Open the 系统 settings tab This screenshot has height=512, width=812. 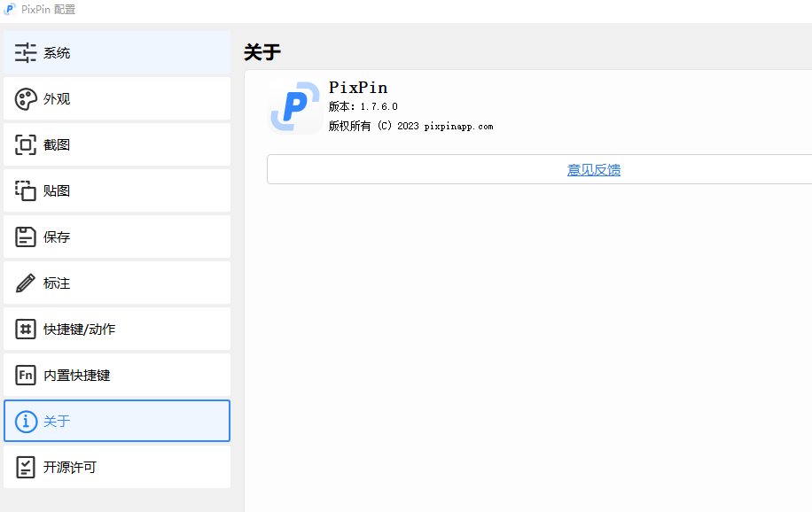tap(117, 53)
